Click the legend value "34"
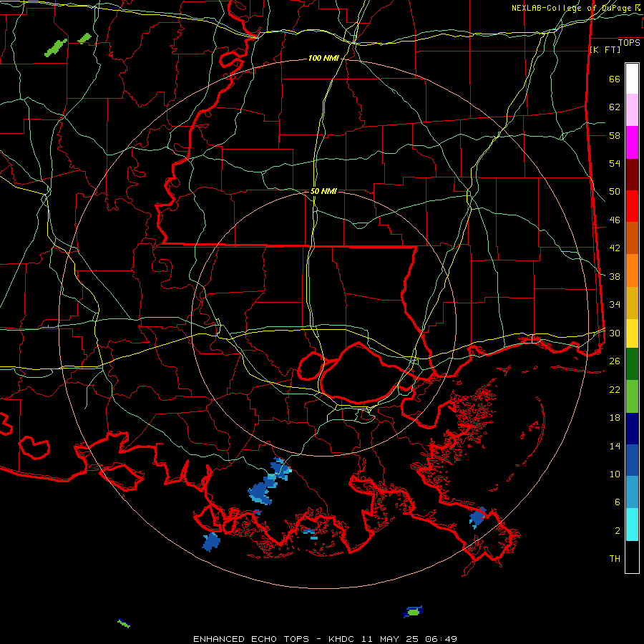 click(615, 304)
